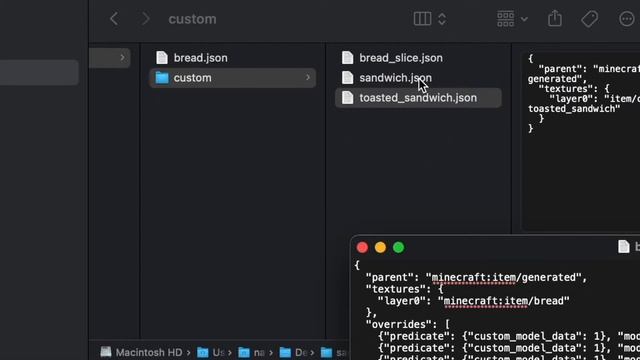Maximize the text editor window
This screenshot has height=360, width=640.
tap(399, 247)
